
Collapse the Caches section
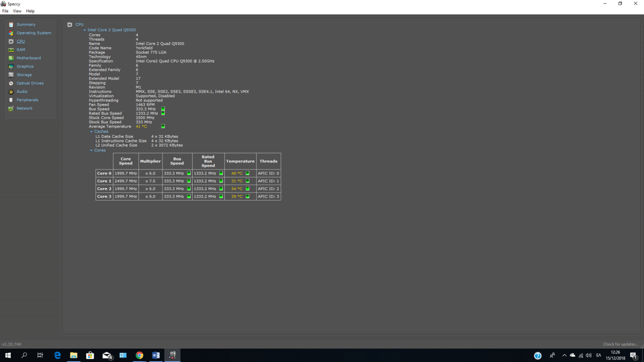(x=91, y=132)
